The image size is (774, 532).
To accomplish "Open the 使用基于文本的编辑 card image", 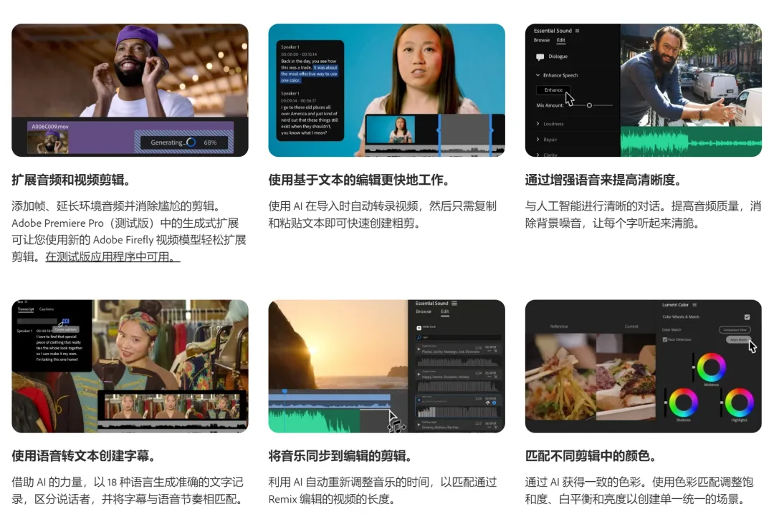I will pyautogui.click(x=386, y=90).
